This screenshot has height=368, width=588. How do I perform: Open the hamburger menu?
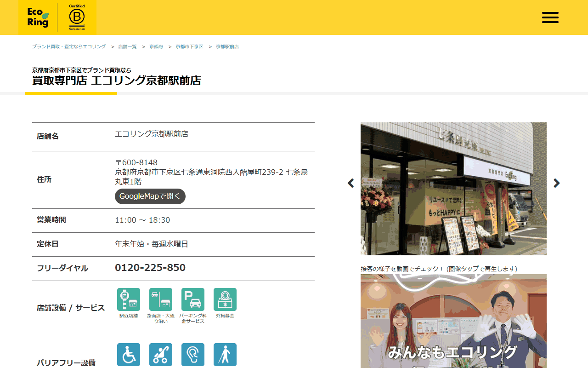point(550,17)
